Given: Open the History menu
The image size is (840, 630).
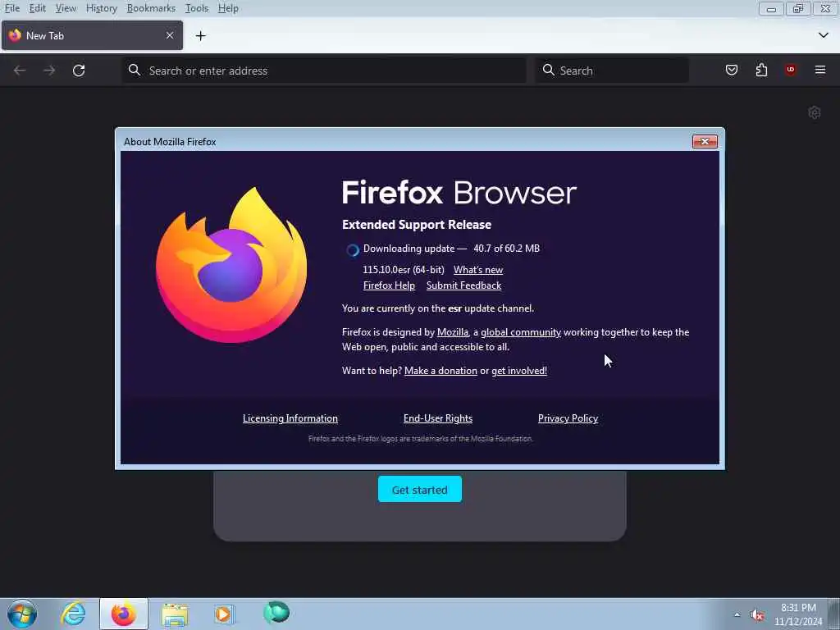Looking at the screenshot, I should 101,8.
